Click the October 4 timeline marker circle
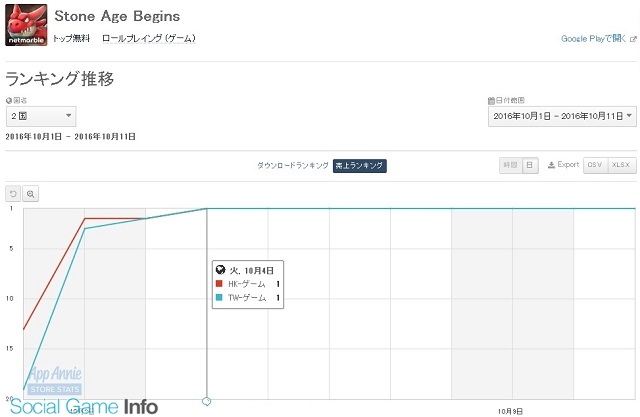 point(207,401)
